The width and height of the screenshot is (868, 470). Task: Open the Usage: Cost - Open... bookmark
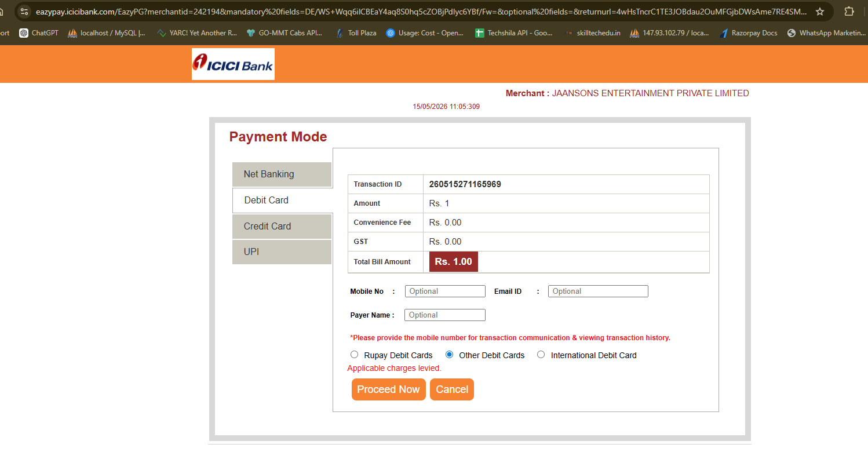pyautogui.click(x=425, y=33)
